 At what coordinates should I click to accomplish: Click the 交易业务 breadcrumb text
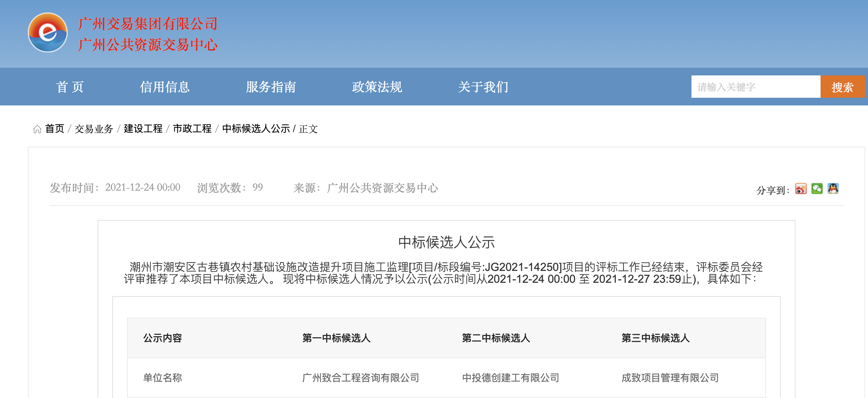94,129
